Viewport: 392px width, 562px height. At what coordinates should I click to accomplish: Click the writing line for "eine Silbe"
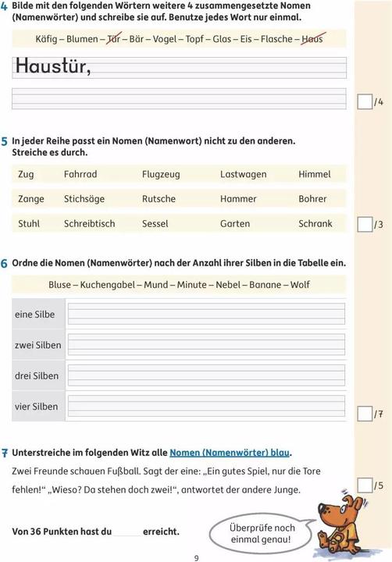[207, 314]
